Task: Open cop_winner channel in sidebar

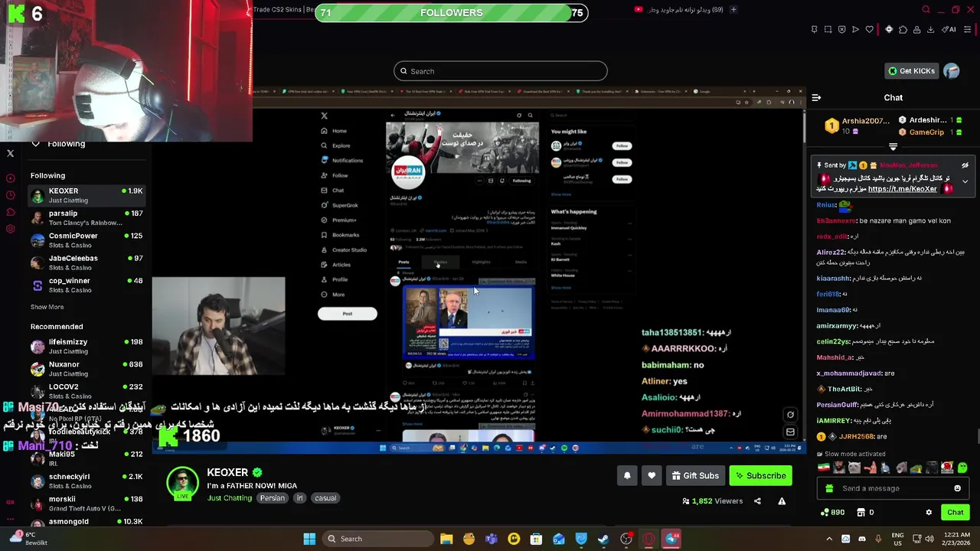Action: [87, 285]
